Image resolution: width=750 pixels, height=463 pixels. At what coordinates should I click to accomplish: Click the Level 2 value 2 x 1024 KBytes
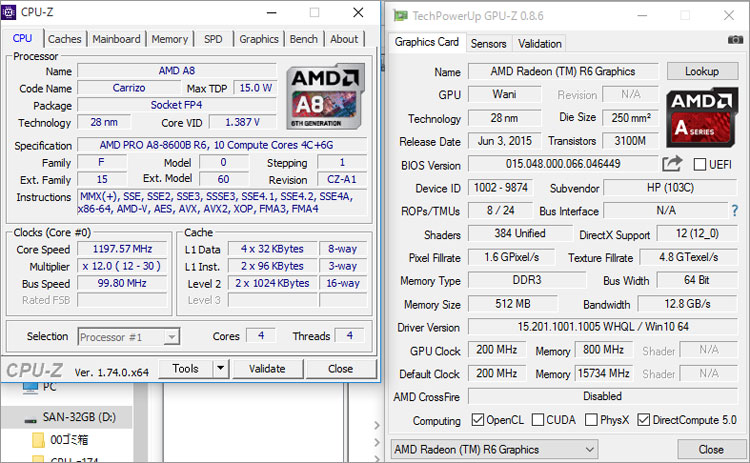(x=272, y=283)
